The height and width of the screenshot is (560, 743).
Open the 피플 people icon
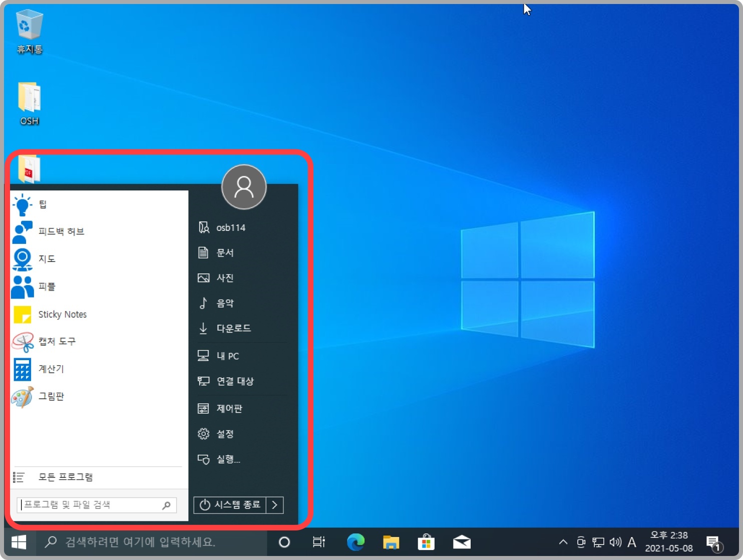pos(23,287)
